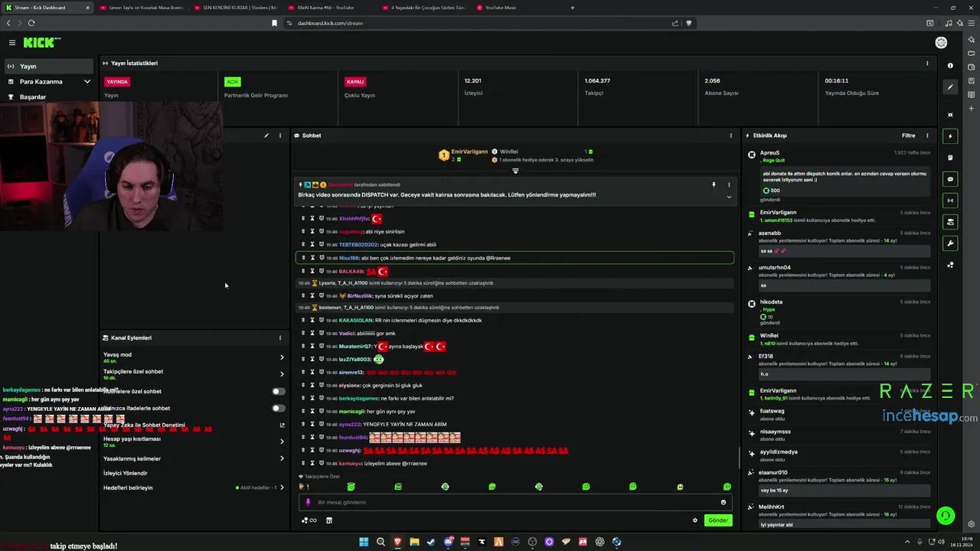Image resolution: width=980 pixels, height=551 pixels.
Task: Click the stream preview frame icon in toolbar
Action: point(950,115)
